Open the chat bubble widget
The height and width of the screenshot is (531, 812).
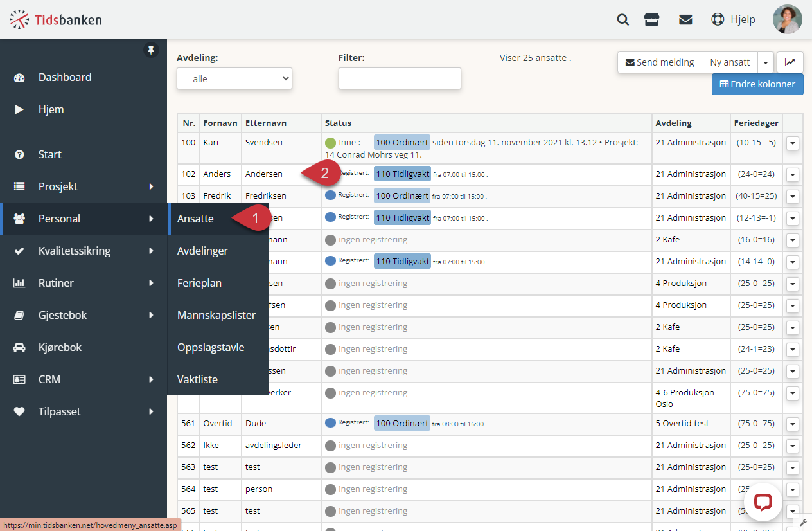coord(763,502)
